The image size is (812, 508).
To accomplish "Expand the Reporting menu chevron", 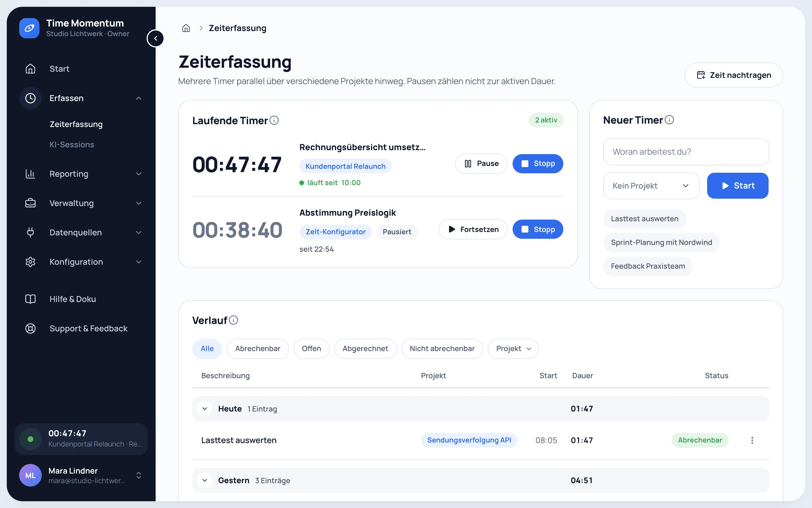I will pos(139,174).
